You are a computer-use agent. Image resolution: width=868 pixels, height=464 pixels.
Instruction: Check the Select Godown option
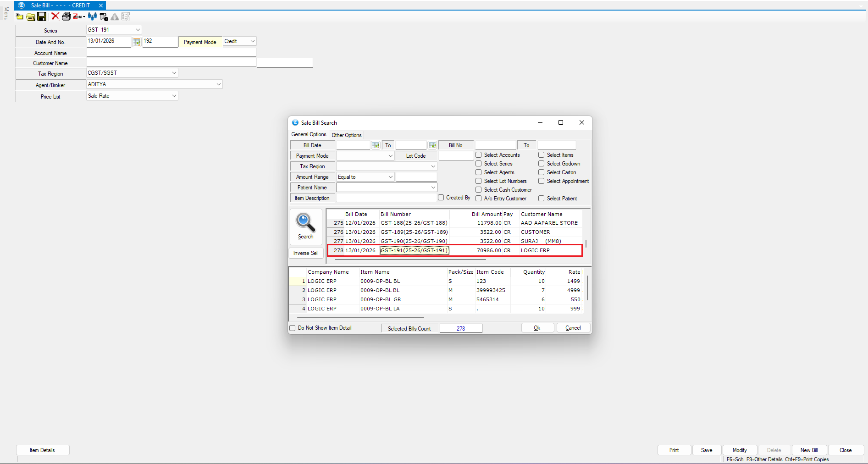coord(542,164)
